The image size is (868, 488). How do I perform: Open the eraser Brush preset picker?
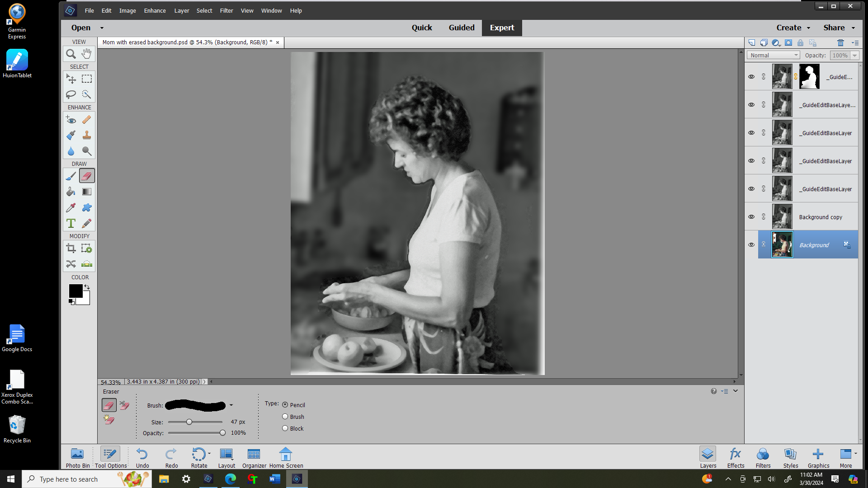point(232,405)
